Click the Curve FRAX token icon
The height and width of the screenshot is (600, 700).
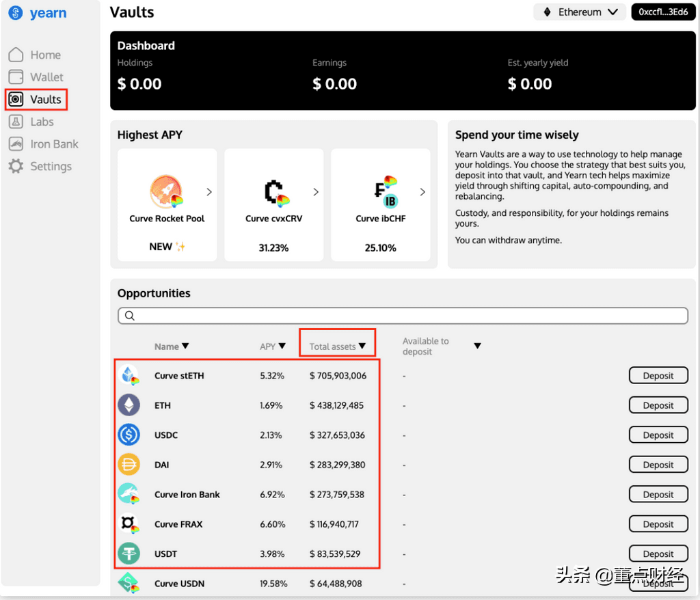129,523
